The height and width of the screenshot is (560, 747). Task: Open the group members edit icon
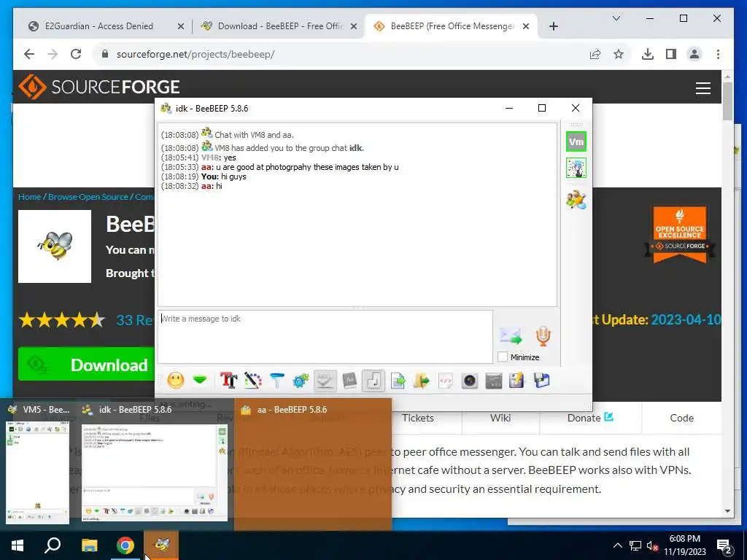pos(576,200)
